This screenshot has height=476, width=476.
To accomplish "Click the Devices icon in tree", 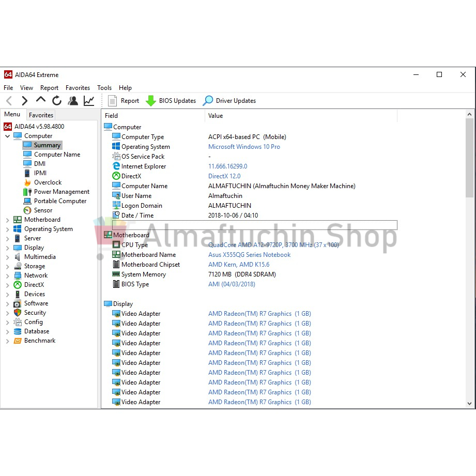I will (18, 294).
